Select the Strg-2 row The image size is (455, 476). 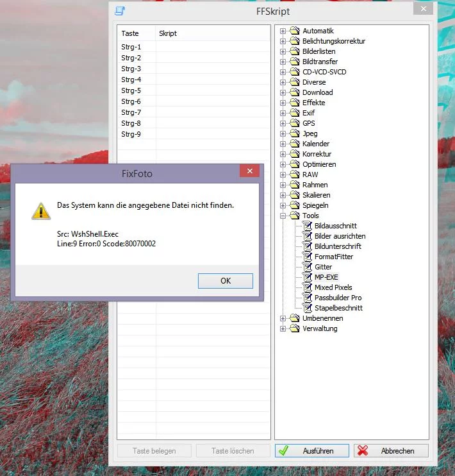(x=194, y=58)
